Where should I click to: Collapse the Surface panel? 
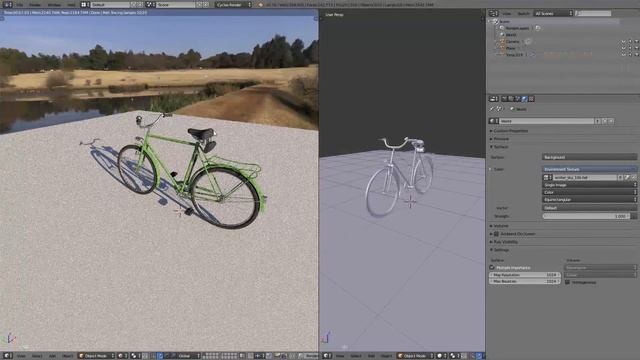501,147
